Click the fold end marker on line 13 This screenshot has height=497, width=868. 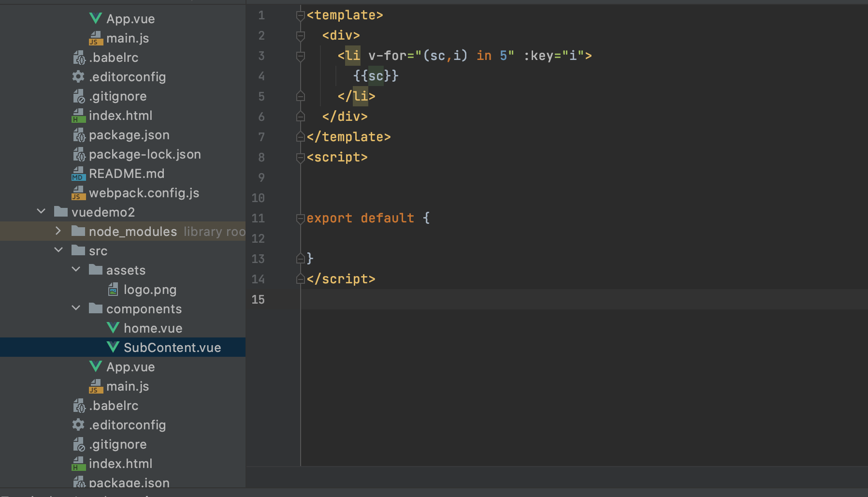(300, 258)
